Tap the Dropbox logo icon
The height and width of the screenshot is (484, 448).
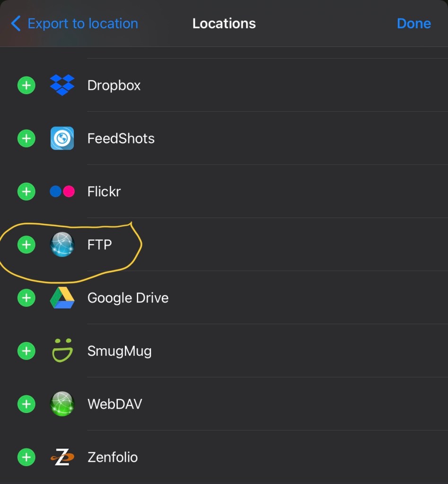(62, 85)
